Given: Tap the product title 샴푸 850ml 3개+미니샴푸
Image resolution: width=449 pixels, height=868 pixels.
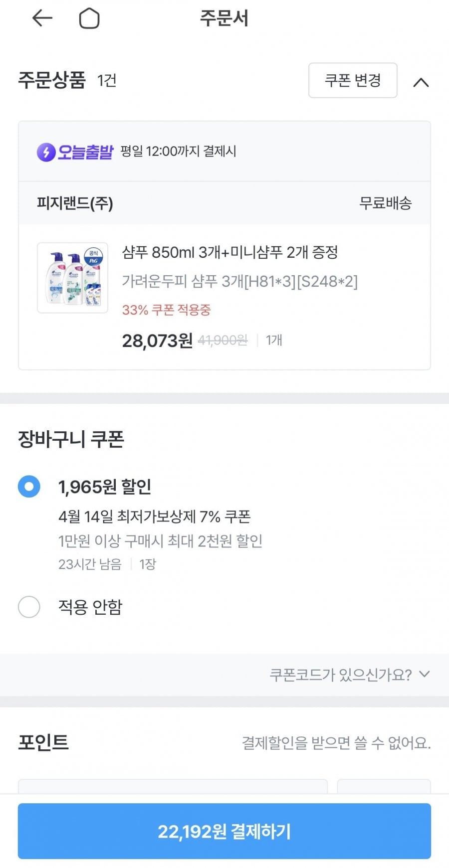Looking at the screenshot, I should (x=230, y=252).
